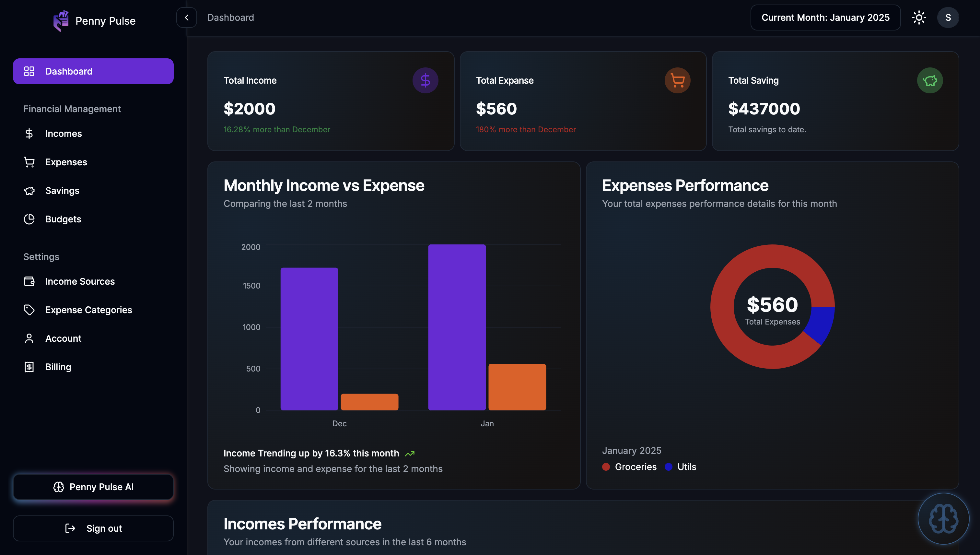The width and height of the screenshot is (980, 555).
Task: Click the Savings piggy bank sidebar icon
Action: (x=29, y=191)
